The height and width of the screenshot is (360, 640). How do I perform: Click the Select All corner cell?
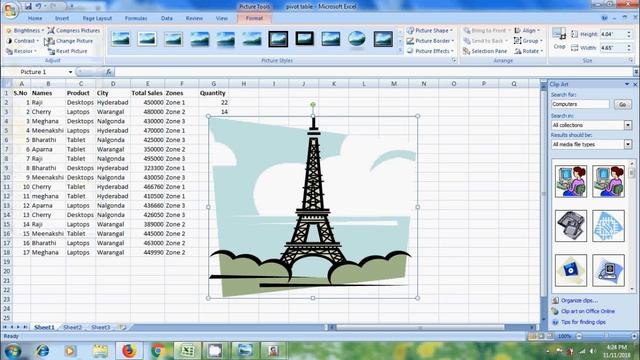(6, 84)
